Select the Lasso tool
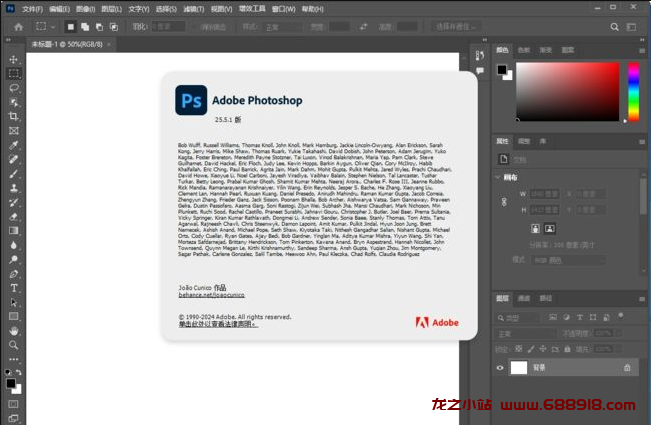 tap(14, 88)
